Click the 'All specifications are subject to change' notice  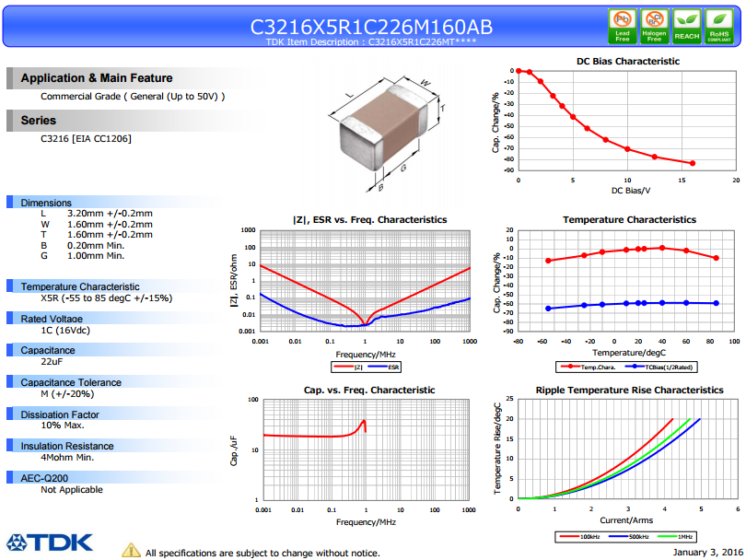point(262,553)
